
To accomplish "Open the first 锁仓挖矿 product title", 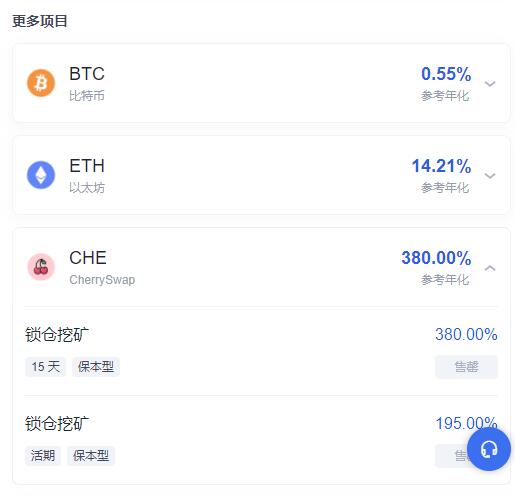I will point(57,334).
